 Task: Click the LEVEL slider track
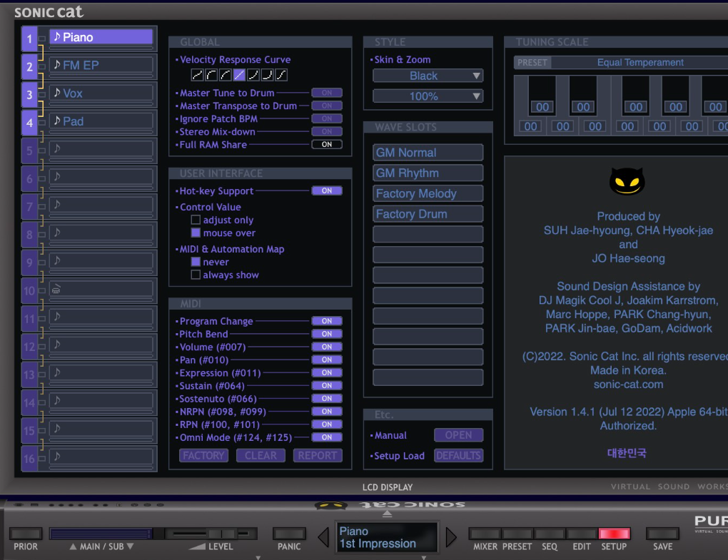211,534
